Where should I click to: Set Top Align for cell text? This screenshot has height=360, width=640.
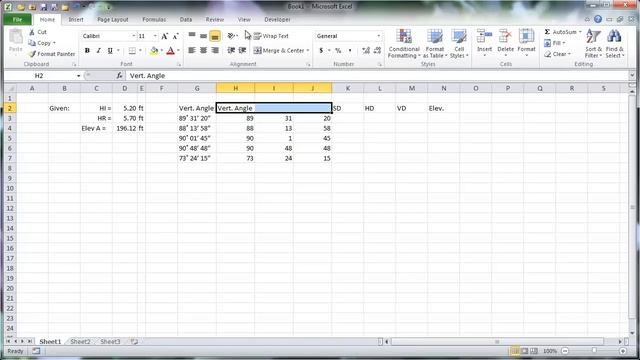[192, 36]
